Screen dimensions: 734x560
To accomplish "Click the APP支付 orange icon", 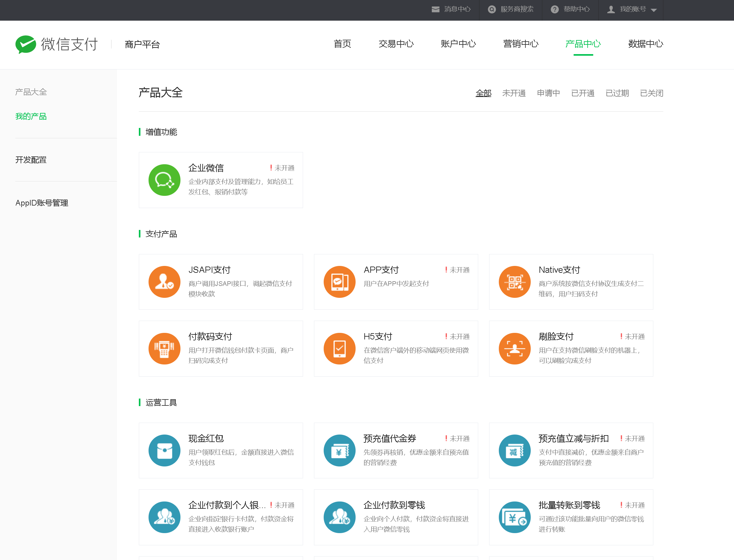I will pyautogui.click(x=340, y=282).
